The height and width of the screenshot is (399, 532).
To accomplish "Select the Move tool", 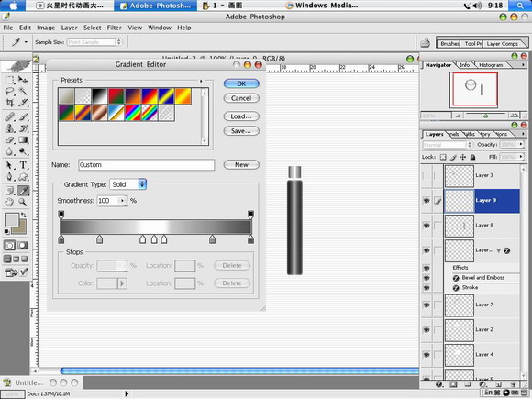I will click(x=23, y=80).
